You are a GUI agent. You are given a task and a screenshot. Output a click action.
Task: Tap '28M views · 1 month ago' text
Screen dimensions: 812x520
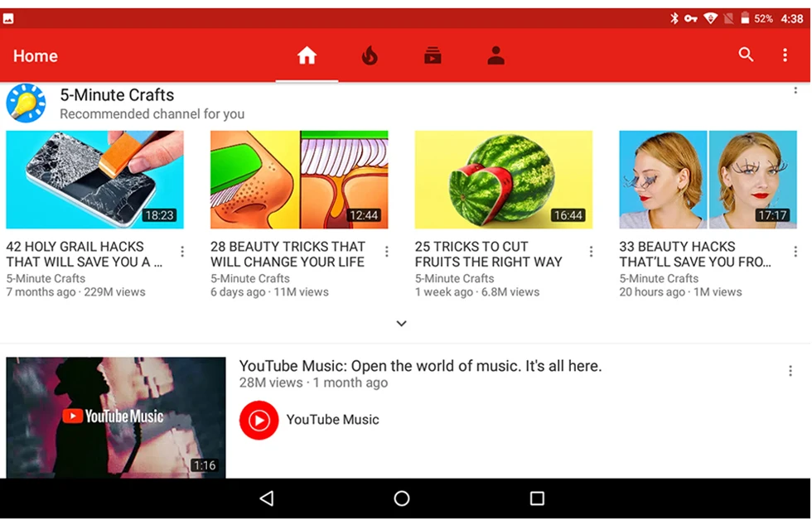pyautogui.click(x=313, y=383)
